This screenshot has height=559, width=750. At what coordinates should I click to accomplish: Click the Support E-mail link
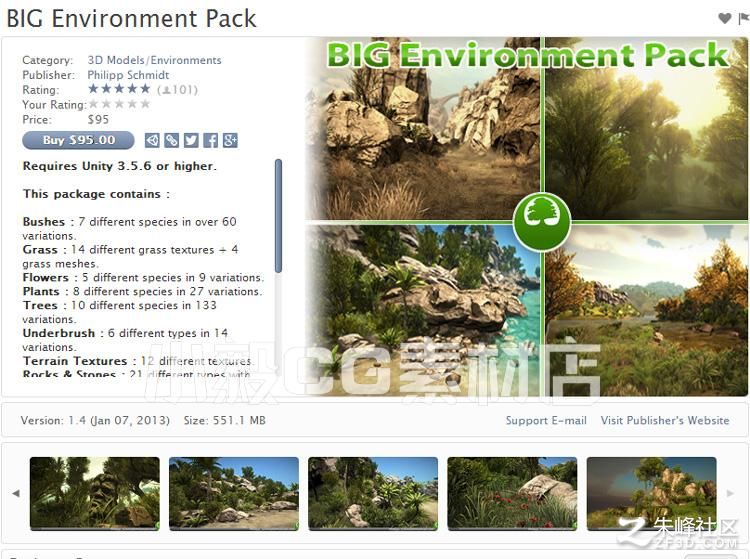[546, 420]
